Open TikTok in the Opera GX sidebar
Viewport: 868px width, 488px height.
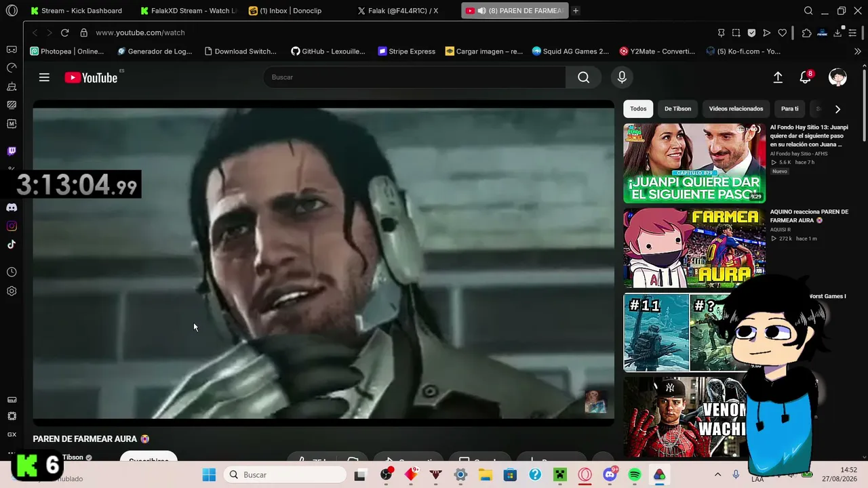coord(12,245)
